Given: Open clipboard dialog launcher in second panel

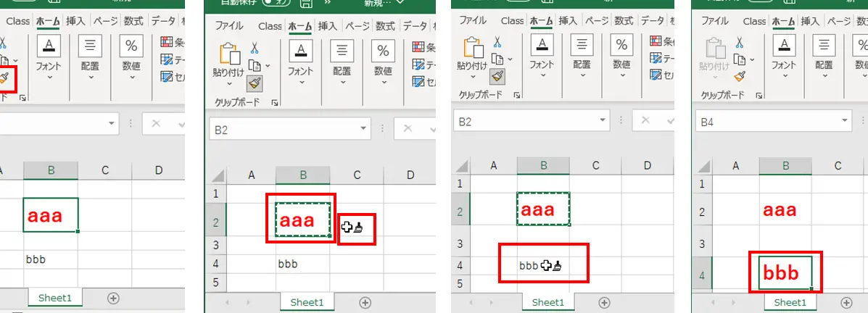Looking at the screenshot, I should point(275,103).
